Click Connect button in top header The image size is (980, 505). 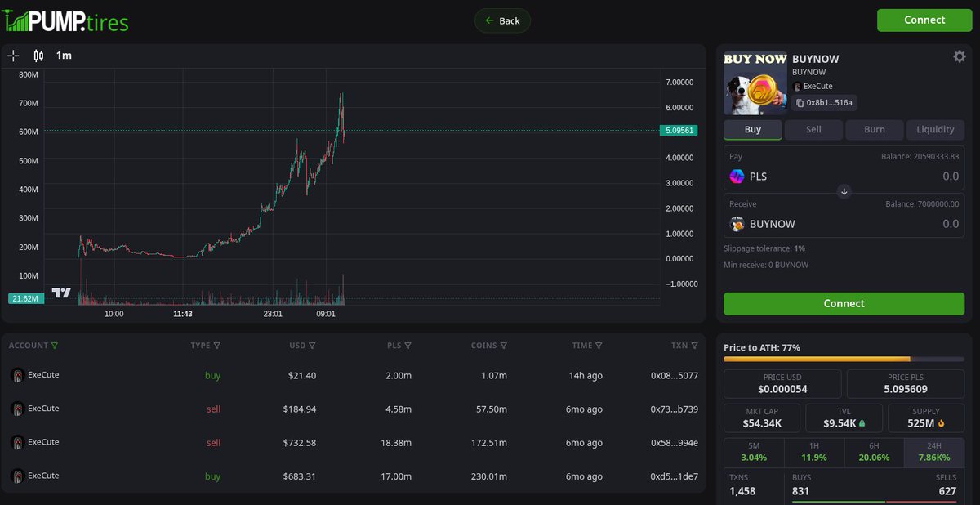tap(924, 20)
